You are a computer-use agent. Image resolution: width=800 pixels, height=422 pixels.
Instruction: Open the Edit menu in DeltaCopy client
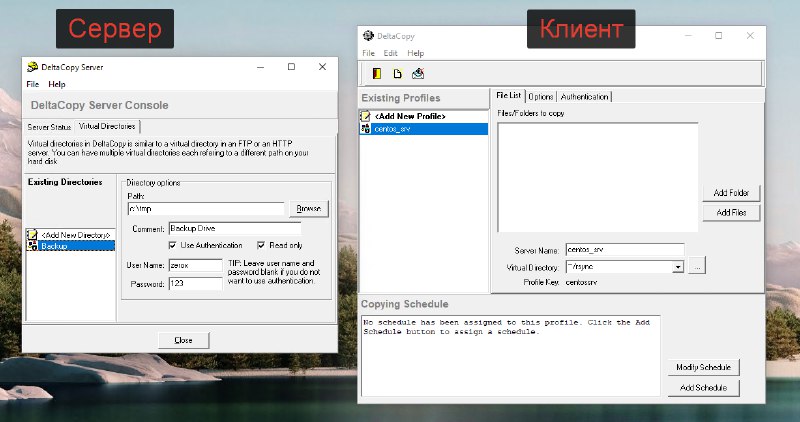click(x=390, y=53)
